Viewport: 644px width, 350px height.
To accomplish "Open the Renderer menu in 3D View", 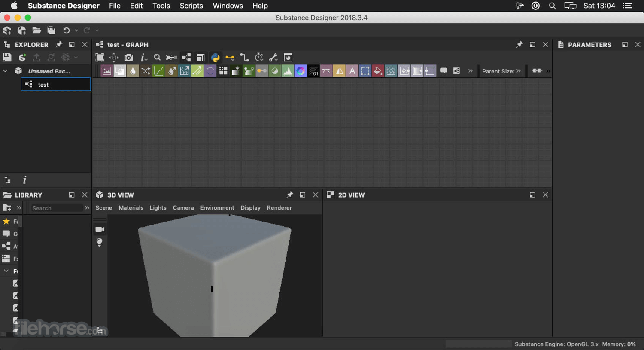I will tap(279, 208).
